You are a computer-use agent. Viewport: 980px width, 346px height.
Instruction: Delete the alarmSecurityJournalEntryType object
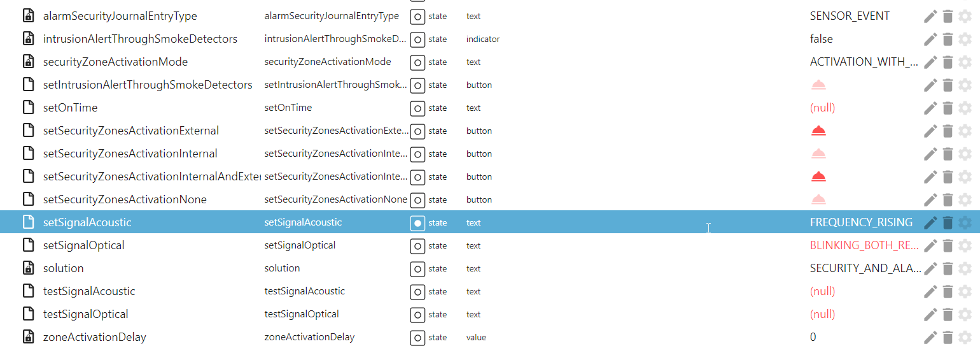[948, 16]
